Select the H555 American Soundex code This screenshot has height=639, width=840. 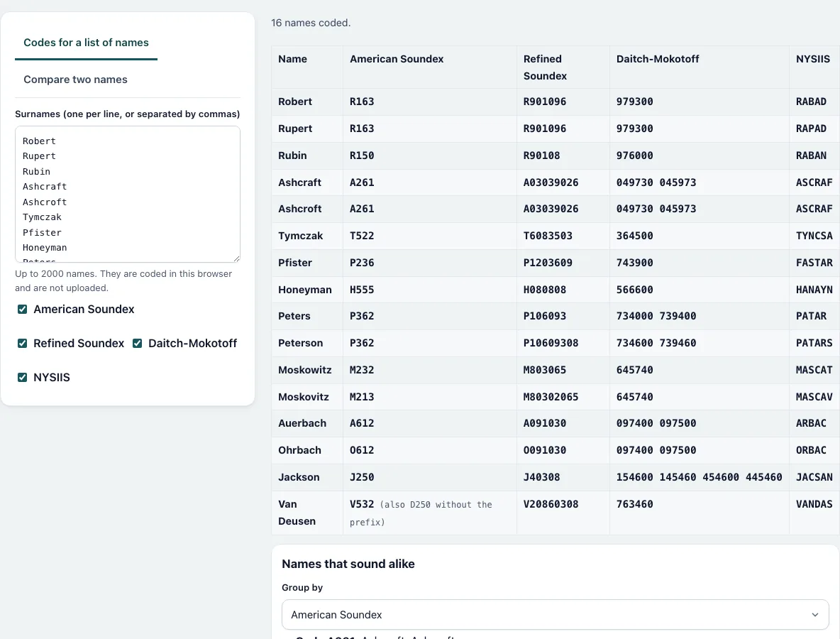point(362,290)
